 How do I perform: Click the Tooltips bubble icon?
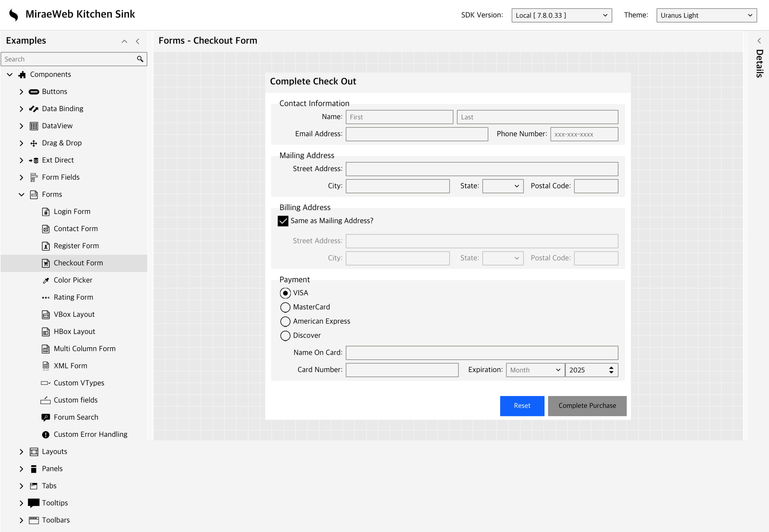tap(34, 503)
